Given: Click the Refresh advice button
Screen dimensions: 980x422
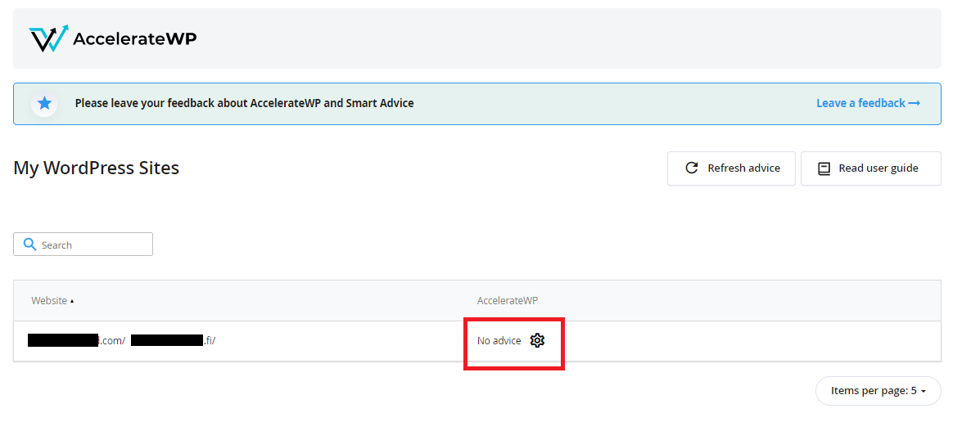Looking at the screenshot, I should click(731, 168).
